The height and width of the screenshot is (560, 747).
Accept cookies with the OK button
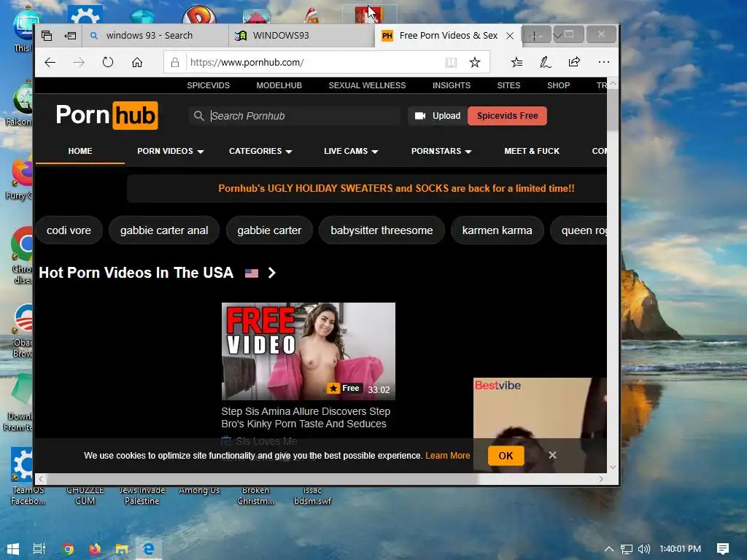[506, 456]
